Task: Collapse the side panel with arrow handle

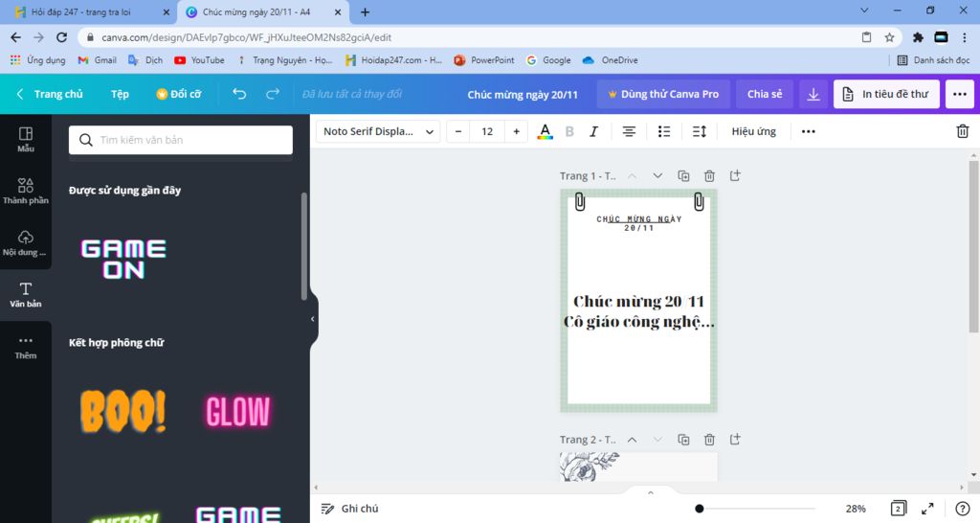Action: coord(313,319)
